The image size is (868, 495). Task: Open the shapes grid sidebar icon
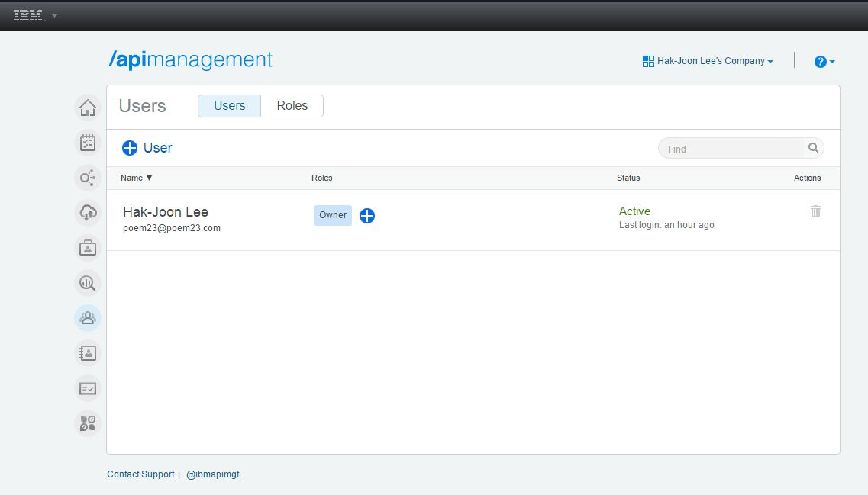pyautogui.click(x=88, y=423)
